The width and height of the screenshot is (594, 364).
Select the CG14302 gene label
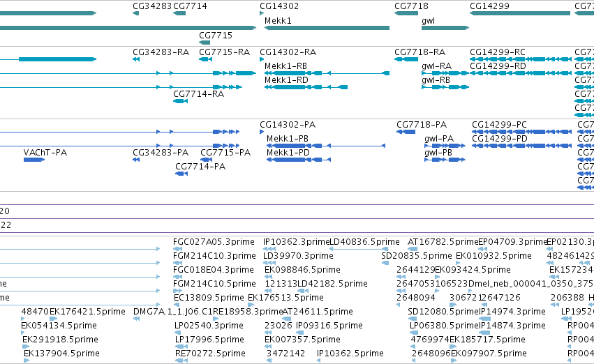click(279, 6)
